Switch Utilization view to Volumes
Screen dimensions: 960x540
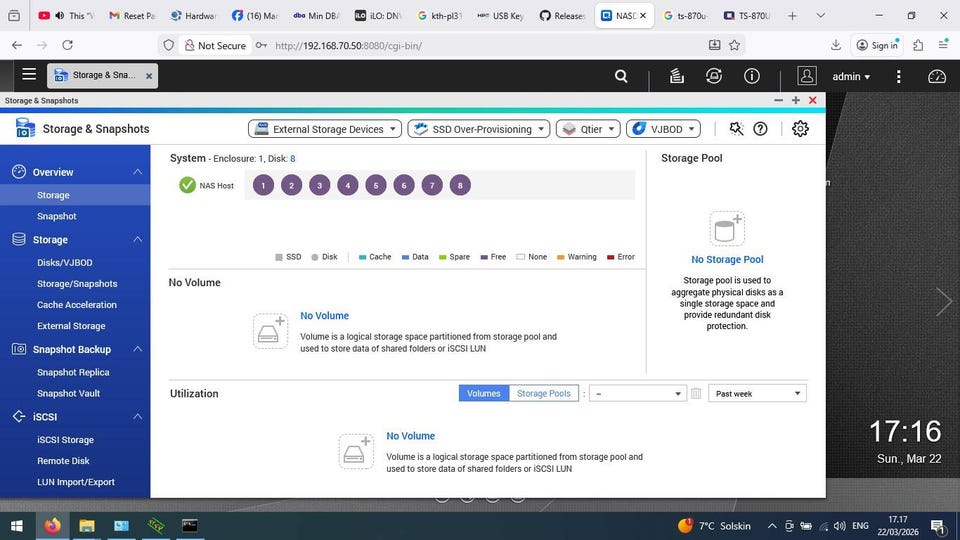[x=484, y=394]
